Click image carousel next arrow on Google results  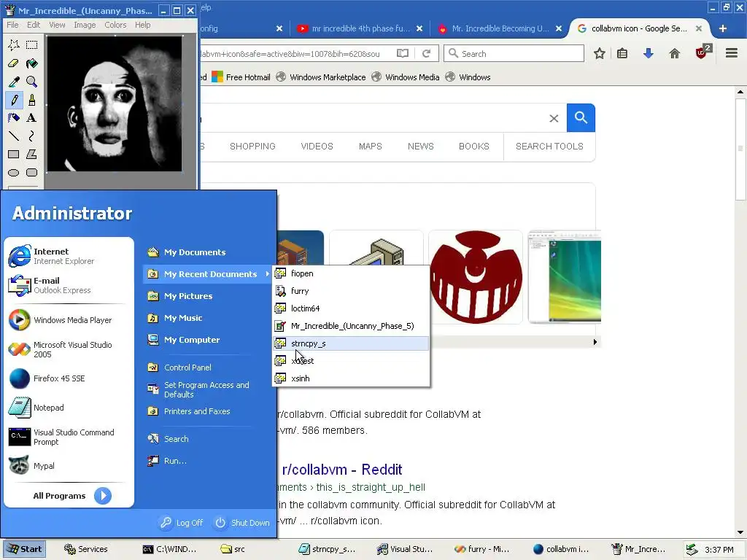click(x=595, y=342)
